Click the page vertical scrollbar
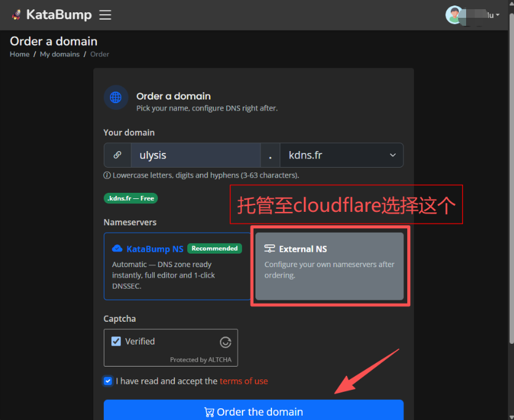Screen dimensions: 514x420 511,179
